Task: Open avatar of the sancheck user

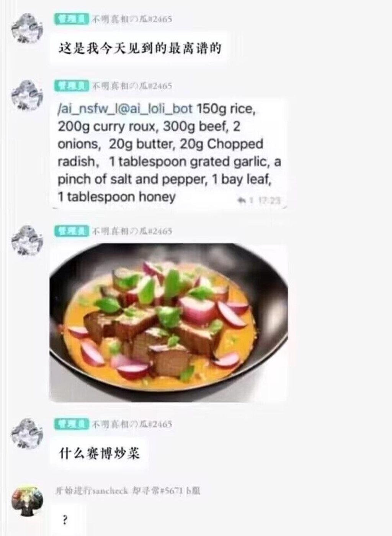Action: point(27,501)
